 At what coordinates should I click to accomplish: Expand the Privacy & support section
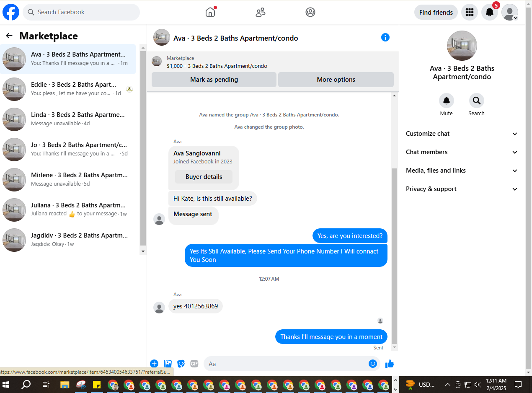tap(462, 189)
